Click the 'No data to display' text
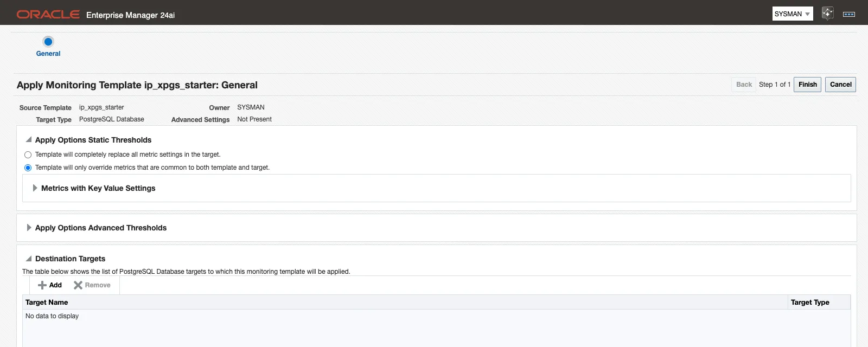 pos(52,316)
